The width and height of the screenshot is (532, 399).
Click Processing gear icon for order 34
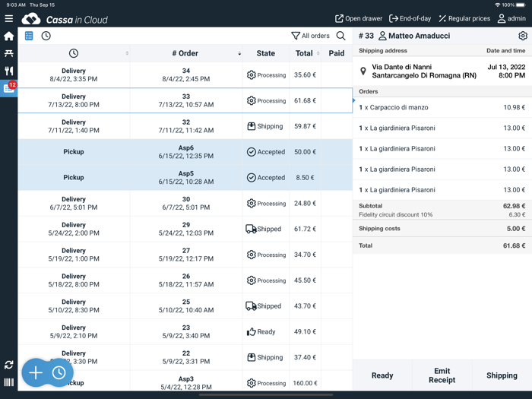pos(251,74)
